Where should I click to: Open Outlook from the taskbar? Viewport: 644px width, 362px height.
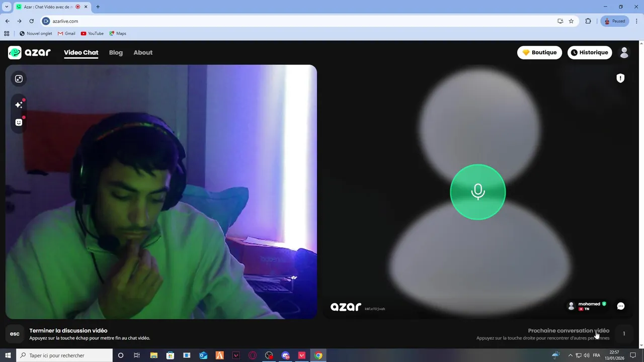pos(203,355)
